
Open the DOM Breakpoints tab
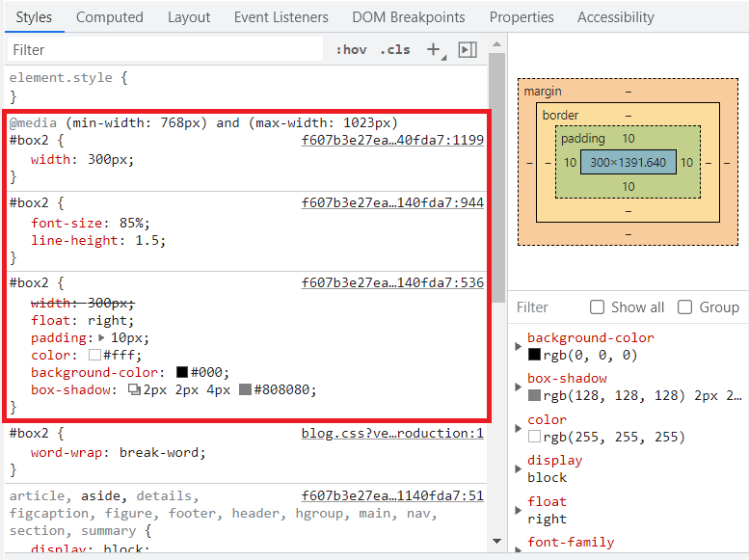(x=409, y=17)
